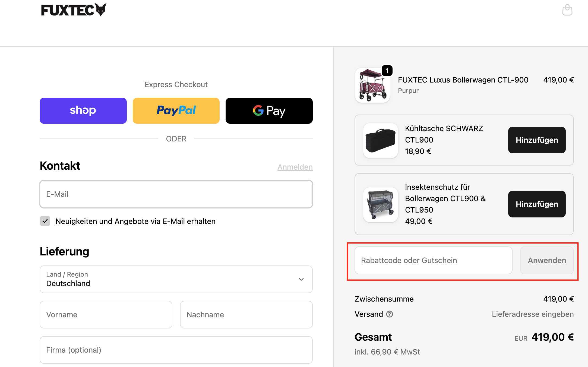This screenshot has height=367, width=588.
Task: Click the 'Lieferung' section heading
Action: (64, 252)
